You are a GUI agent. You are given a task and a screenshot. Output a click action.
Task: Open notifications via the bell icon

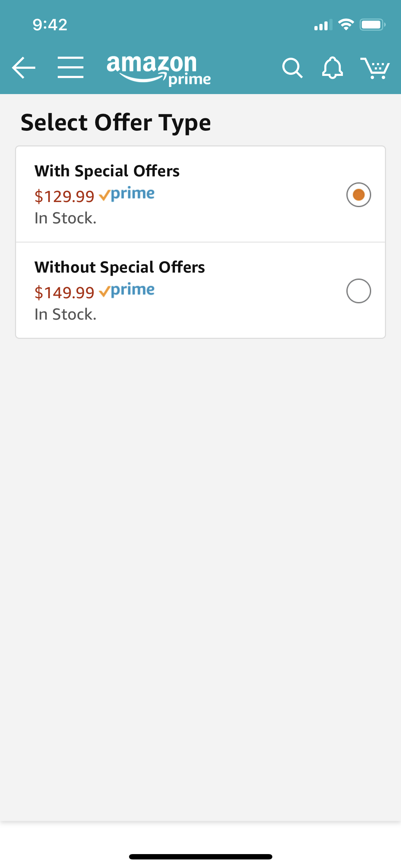click(332, 68)
